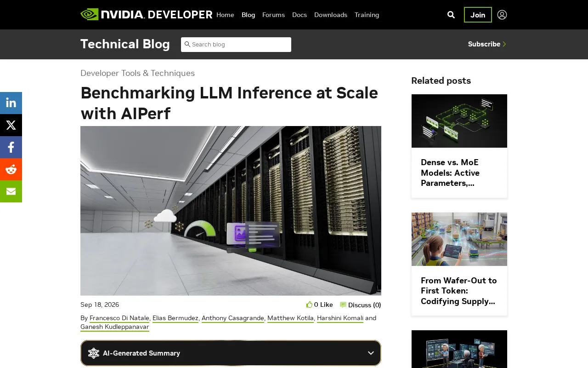Open the Training menu item
This screenshot has height=368, width=588.
coord(367,15)
